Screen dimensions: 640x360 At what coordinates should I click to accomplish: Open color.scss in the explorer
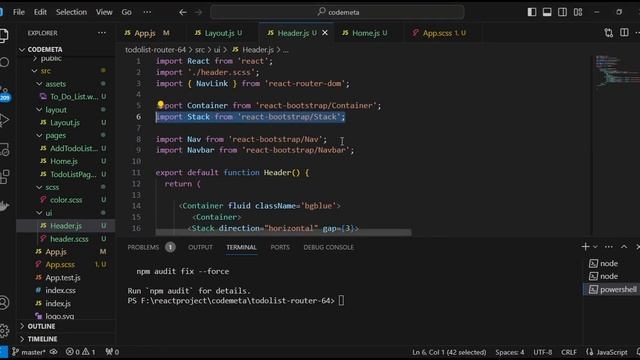(x=66, y=200)
